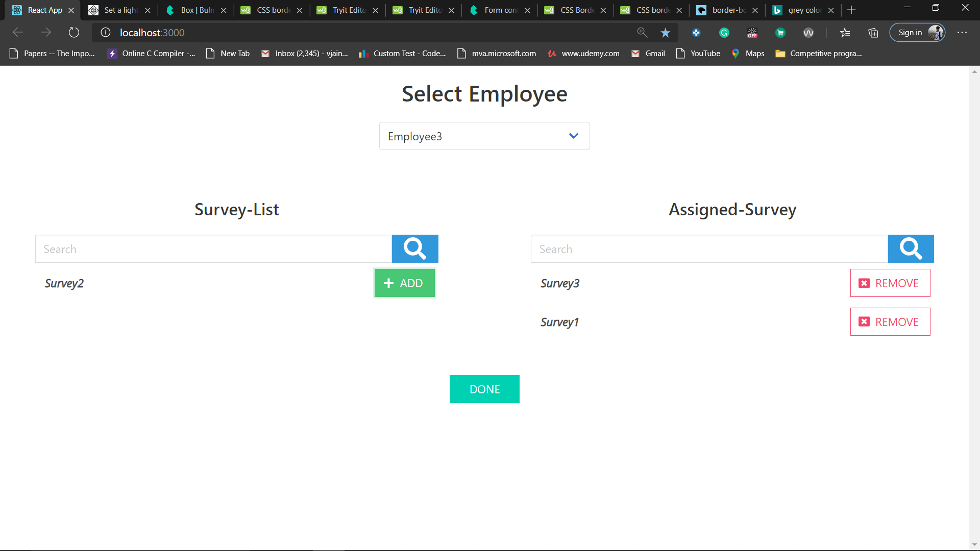Click the Select Employee dropdown chevron
Viewport: 980px width, 551px height.
[x=573, y=136]
